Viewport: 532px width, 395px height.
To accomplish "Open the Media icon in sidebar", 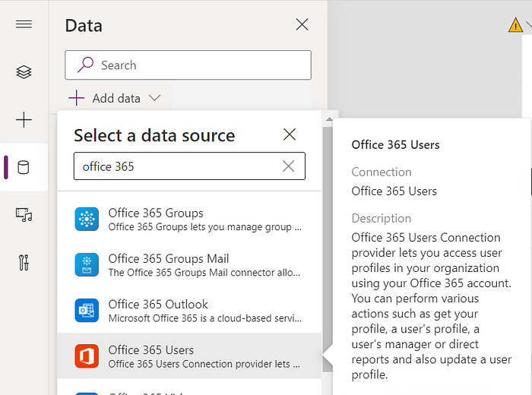I will (24, 215).
